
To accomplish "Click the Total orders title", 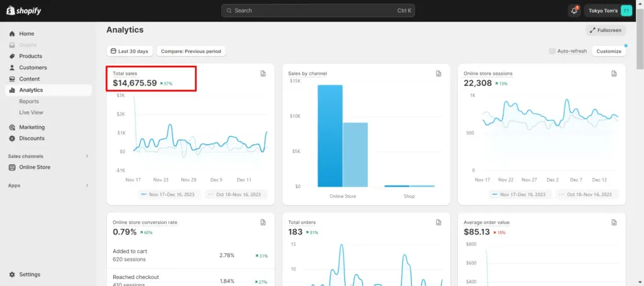I will 302,223.
